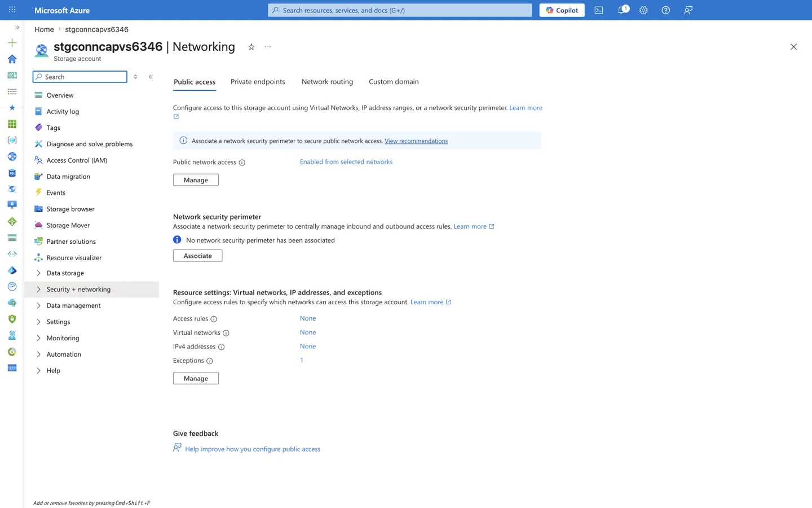Click the Manage button under Exceptions
812x508 pixels.
click(x=196, y=378)
